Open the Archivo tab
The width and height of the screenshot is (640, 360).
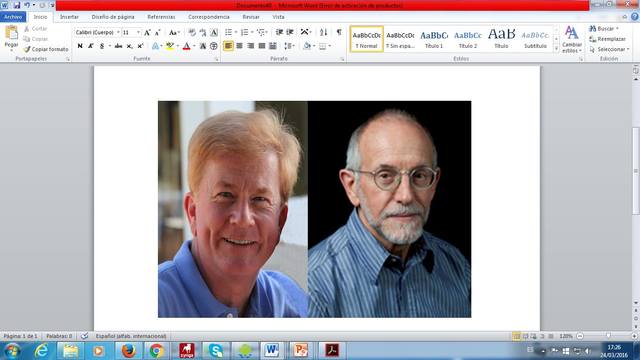coord(13,17)
